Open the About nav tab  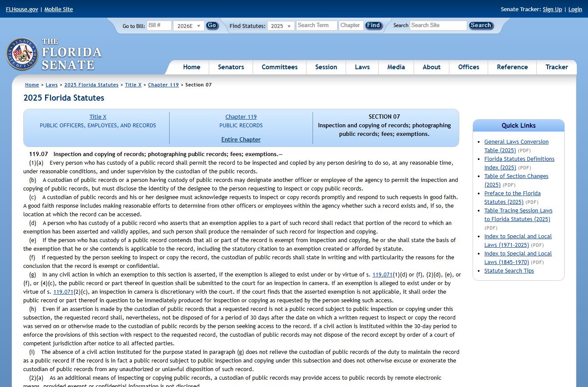pyautogui.click(x=431, y=67)
